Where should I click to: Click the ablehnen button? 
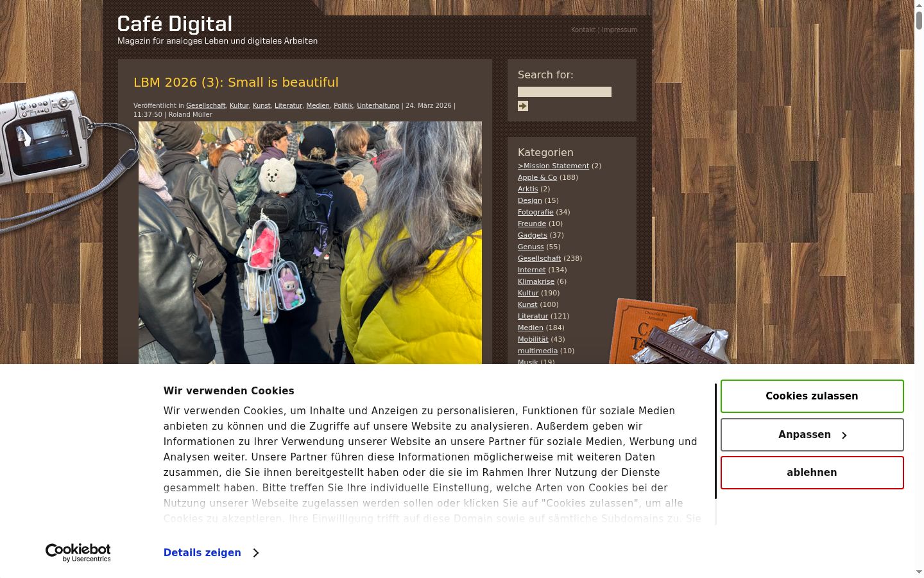[812, 473]
